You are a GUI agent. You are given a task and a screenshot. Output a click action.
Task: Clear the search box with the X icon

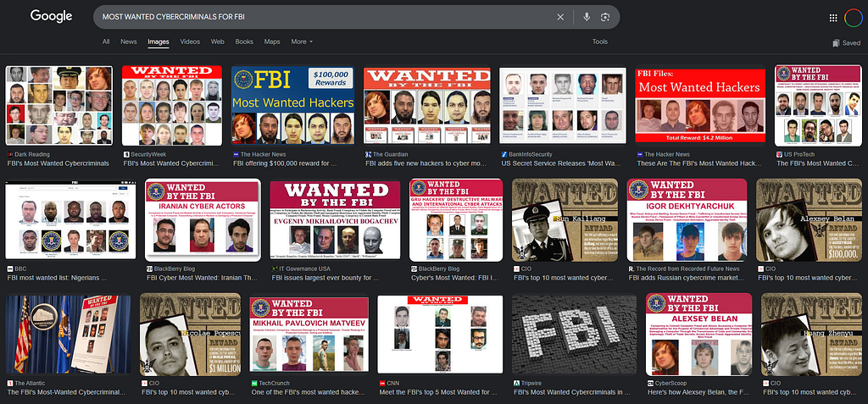560,17
